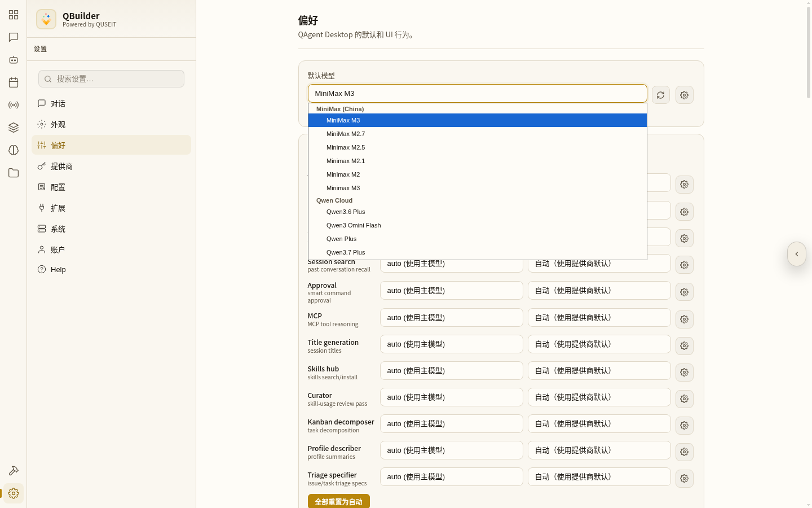The image size is (812, 508).
Task: Open the chat bubble icon in left rail
Action: click(14, 37)
